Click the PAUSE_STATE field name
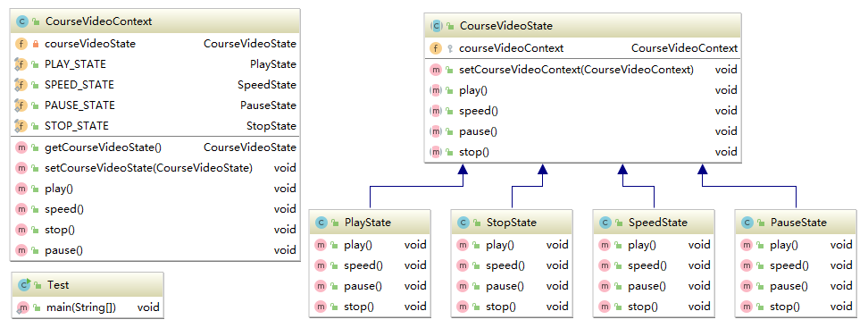 click(x=79, y=105)
